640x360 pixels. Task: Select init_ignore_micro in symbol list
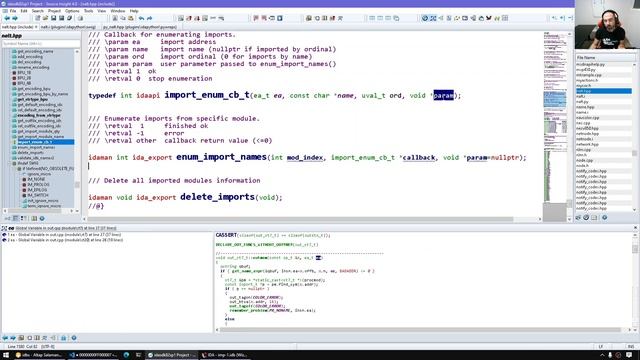coord(43,200)
